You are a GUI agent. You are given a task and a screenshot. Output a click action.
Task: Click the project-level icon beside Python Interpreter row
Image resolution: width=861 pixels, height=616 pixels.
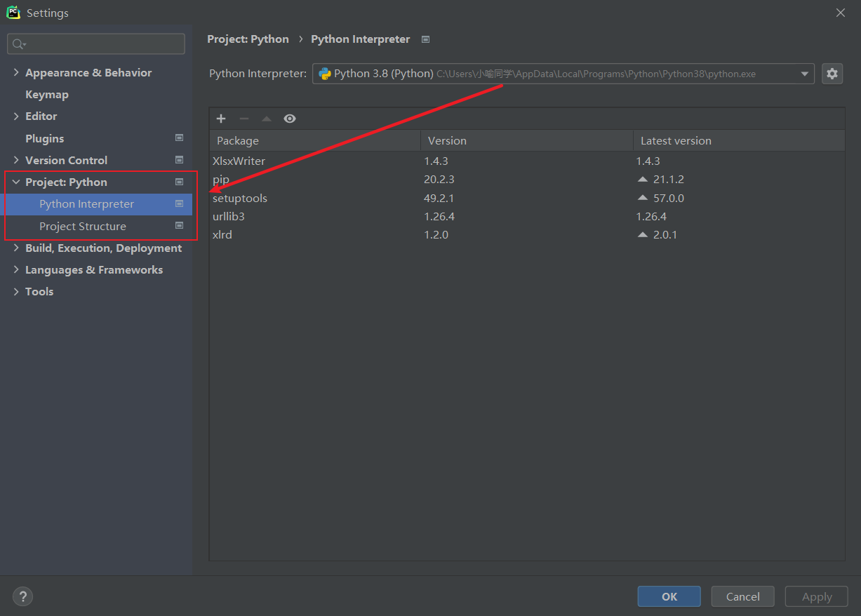[x=179, y=204]
